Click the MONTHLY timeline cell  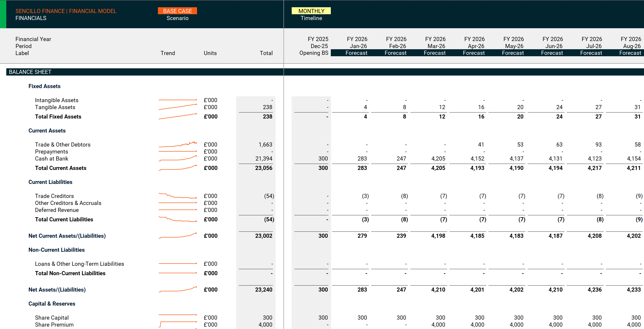click(311, 11)
